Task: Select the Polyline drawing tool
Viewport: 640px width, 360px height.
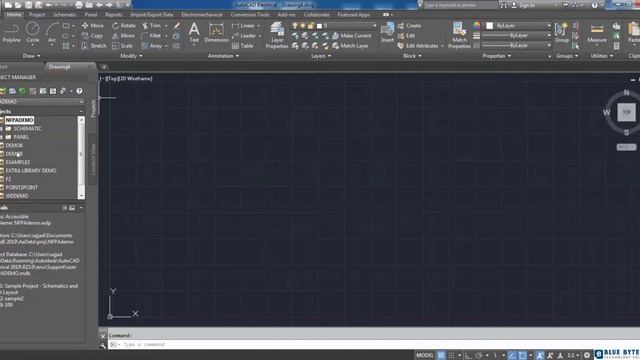Action: coord(11,33)
